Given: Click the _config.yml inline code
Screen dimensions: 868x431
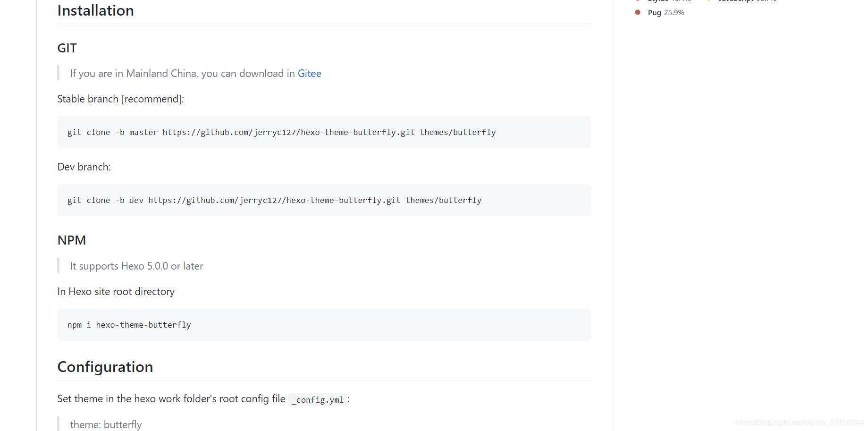Looking at the screenshot, I should click(x=318, y=400).
